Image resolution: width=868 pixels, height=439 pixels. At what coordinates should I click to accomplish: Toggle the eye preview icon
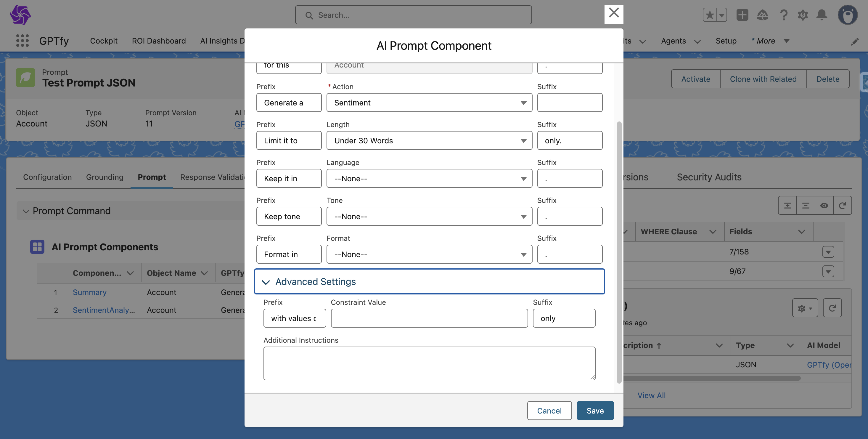824,205
